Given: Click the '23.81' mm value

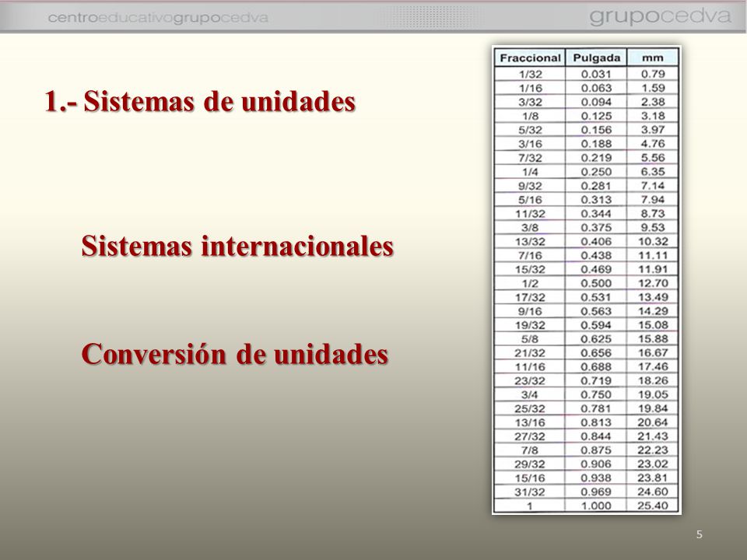Looking at the screenshot, I should point(653,478).
